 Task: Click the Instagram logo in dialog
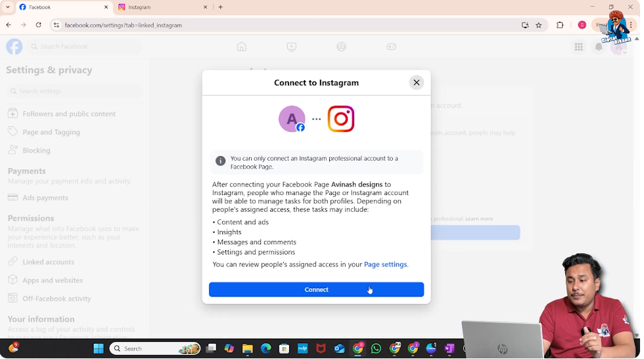click(341, 119)
